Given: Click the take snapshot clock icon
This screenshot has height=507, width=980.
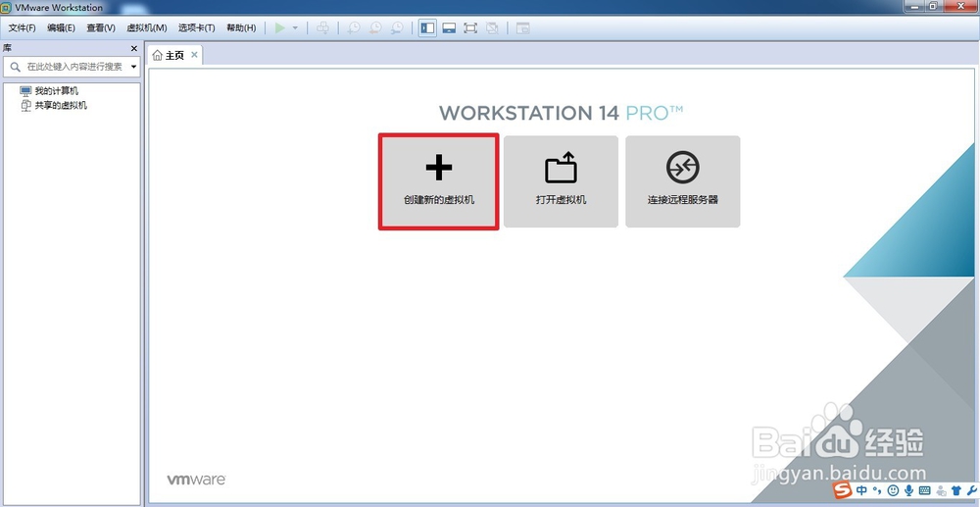Looking at the screenshot, I should [355, 28].
